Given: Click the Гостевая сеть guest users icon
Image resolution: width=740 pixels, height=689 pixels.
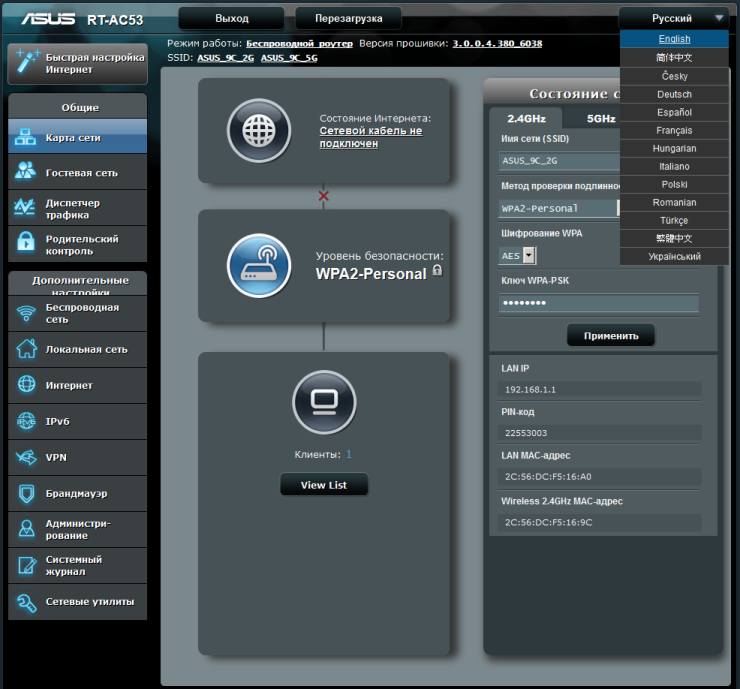Looking at the screenshot, I should click(25, 171).
